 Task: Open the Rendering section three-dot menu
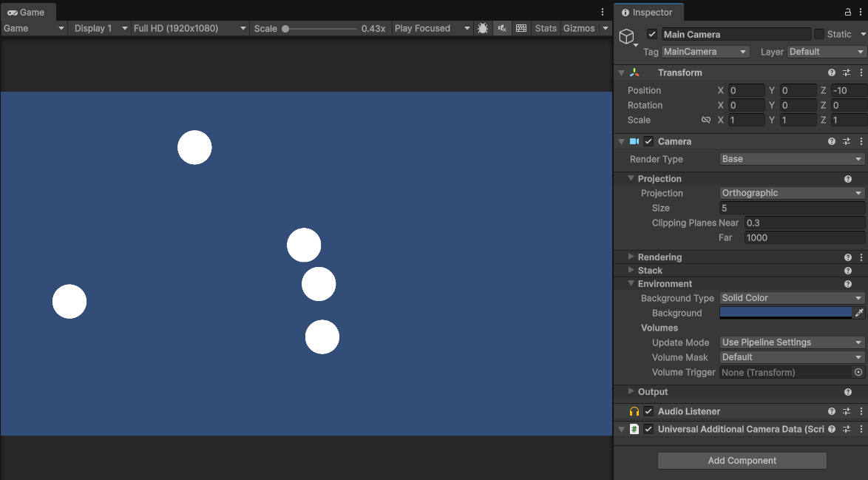[861, 257]
